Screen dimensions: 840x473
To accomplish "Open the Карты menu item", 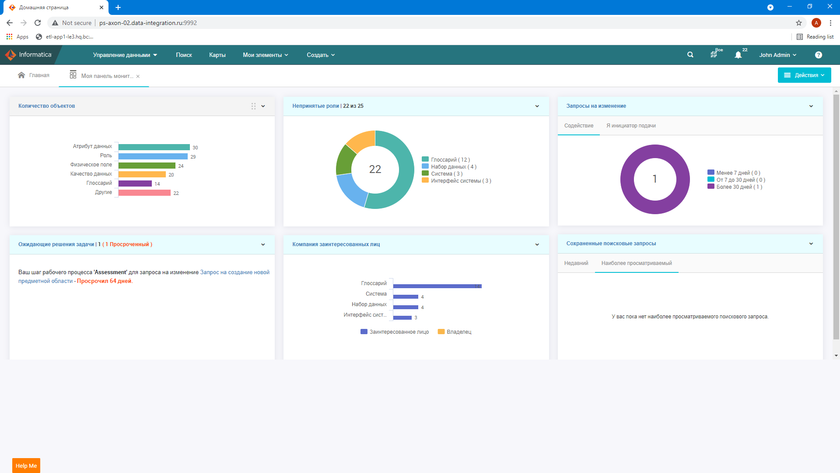I will pos(217,55).
